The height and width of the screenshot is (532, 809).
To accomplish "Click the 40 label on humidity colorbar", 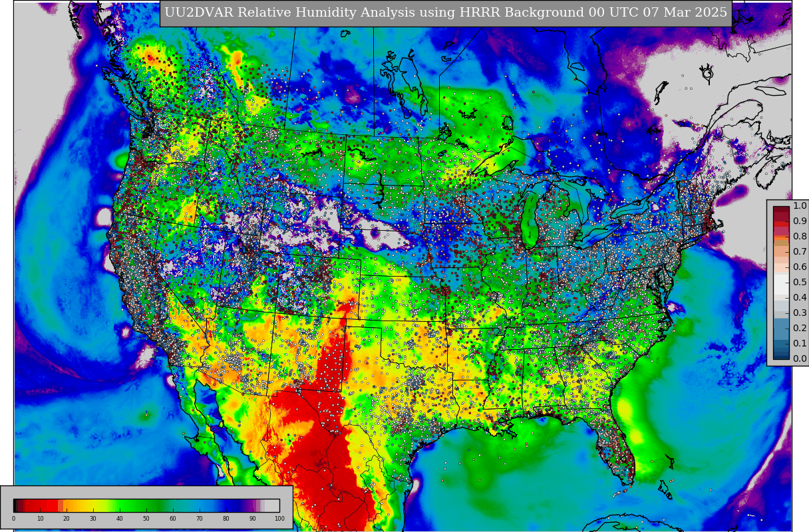I will tap(120, 518).
